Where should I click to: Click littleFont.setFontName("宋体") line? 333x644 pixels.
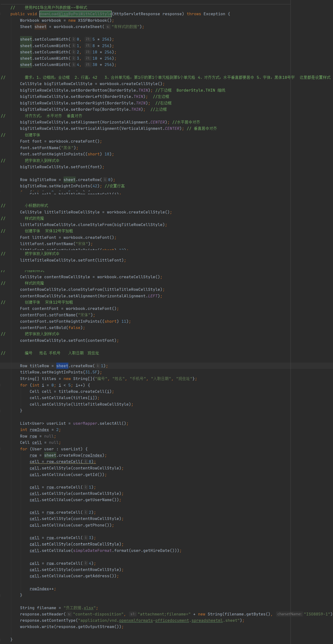[x=56, y=244]
